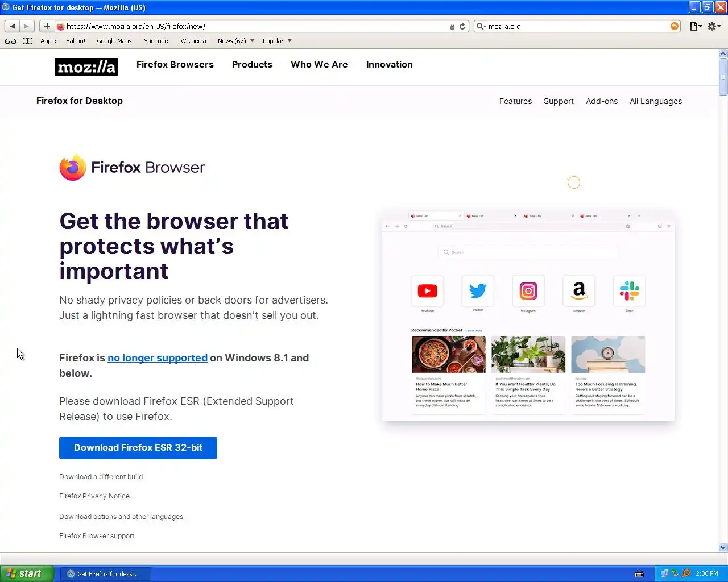Click the vertical scrollbar thumb
Viewport: 728px width, 582px height.
(x=723, y=77)
